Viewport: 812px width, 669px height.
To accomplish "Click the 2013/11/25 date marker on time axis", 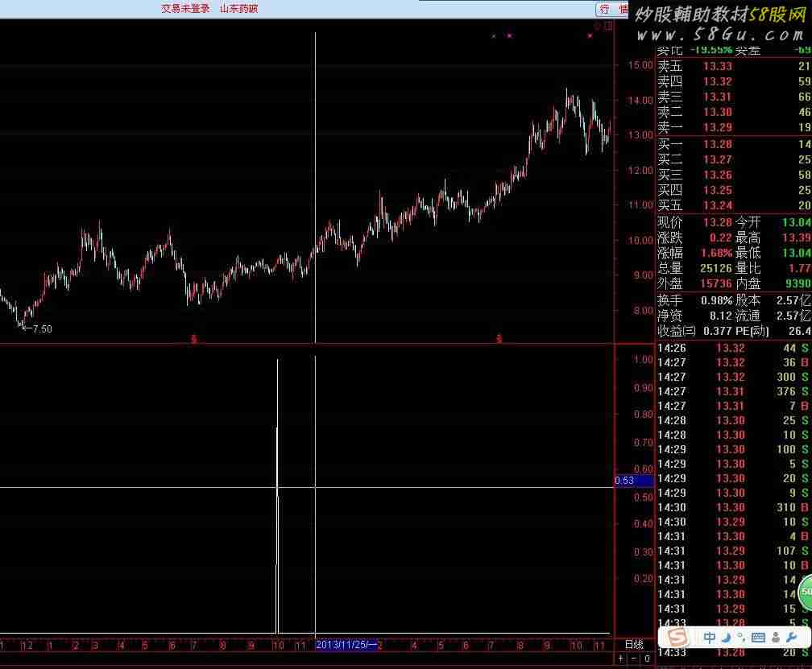I will (x=346, y=645).
